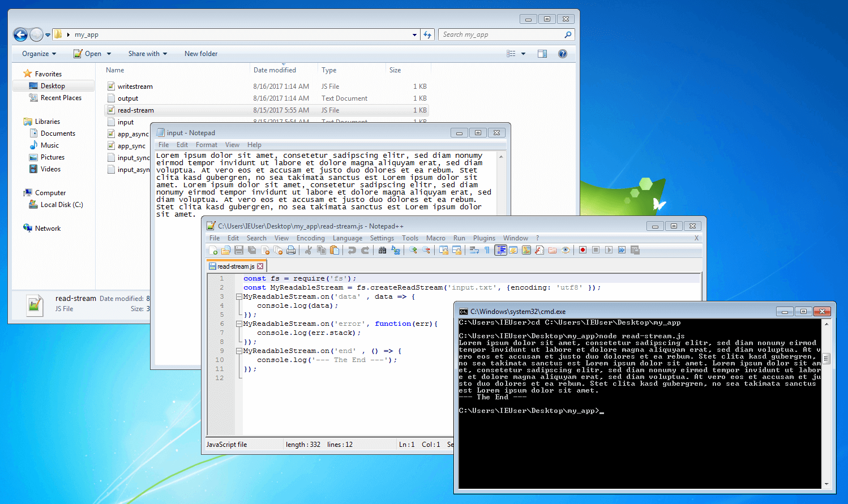Click the Cut scissors icon in toolbar

[308, 250]
